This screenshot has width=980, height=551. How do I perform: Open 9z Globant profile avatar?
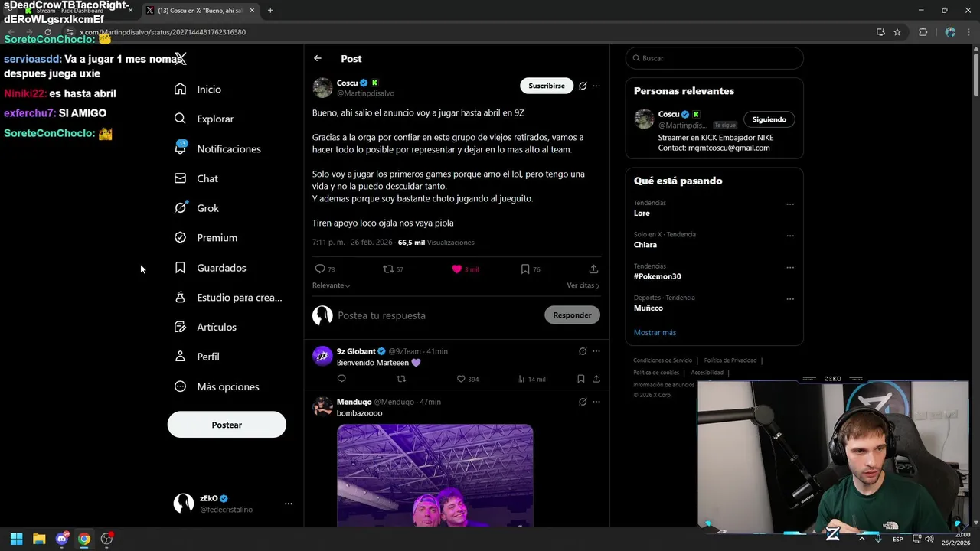coord(322,356)
